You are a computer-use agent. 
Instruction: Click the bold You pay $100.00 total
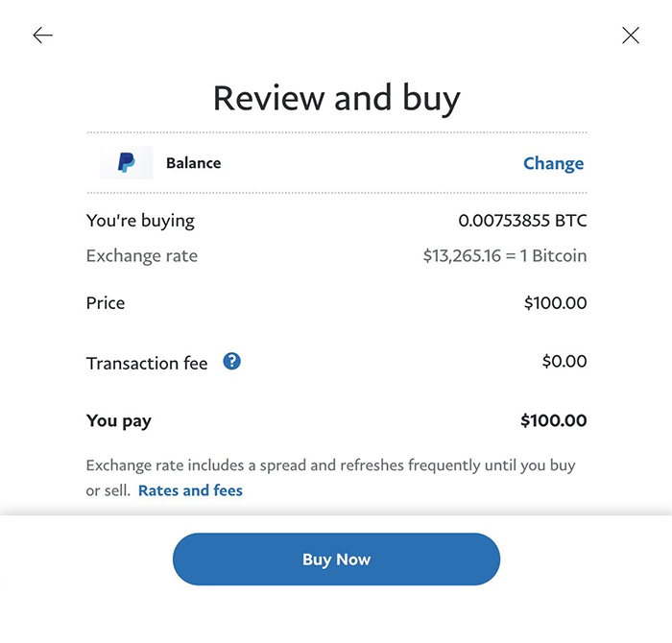(553, 420)
